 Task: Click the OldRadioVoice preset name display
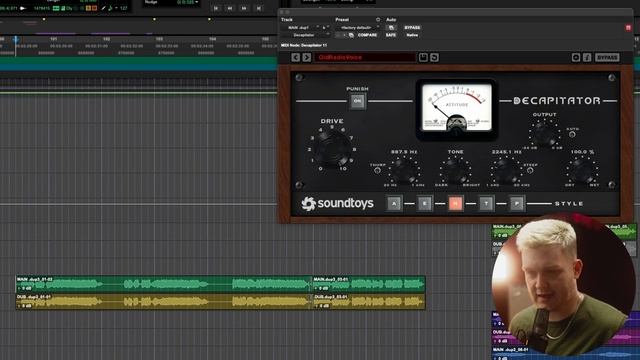[365, 58]
